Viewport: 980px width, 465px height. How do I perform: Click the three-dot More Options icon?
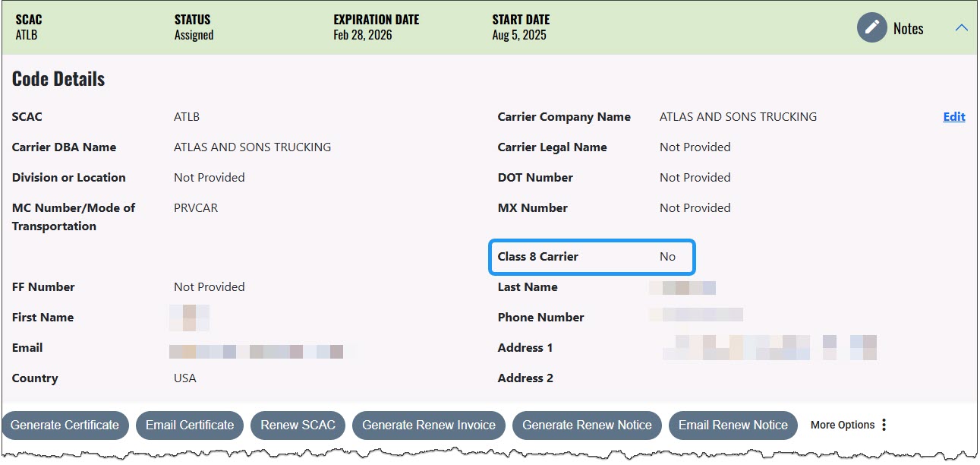click(884, 425)
